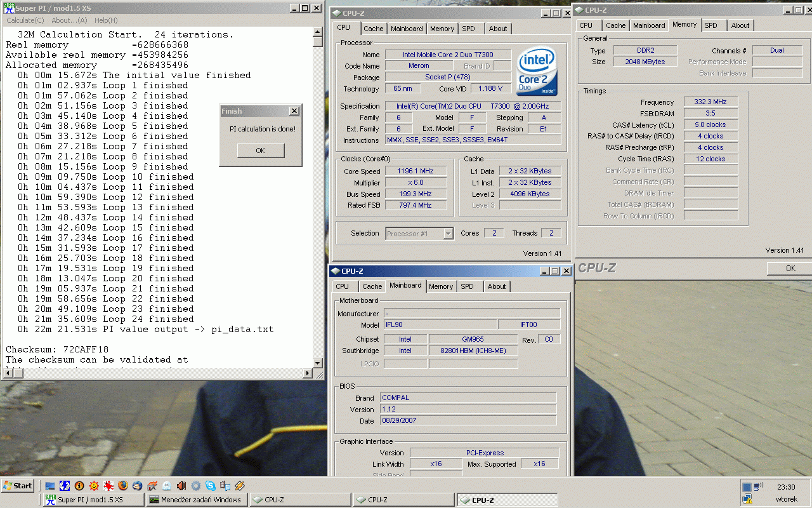
Task: Click the Rated FSB value 797.4 MHz
Action: 415,206
